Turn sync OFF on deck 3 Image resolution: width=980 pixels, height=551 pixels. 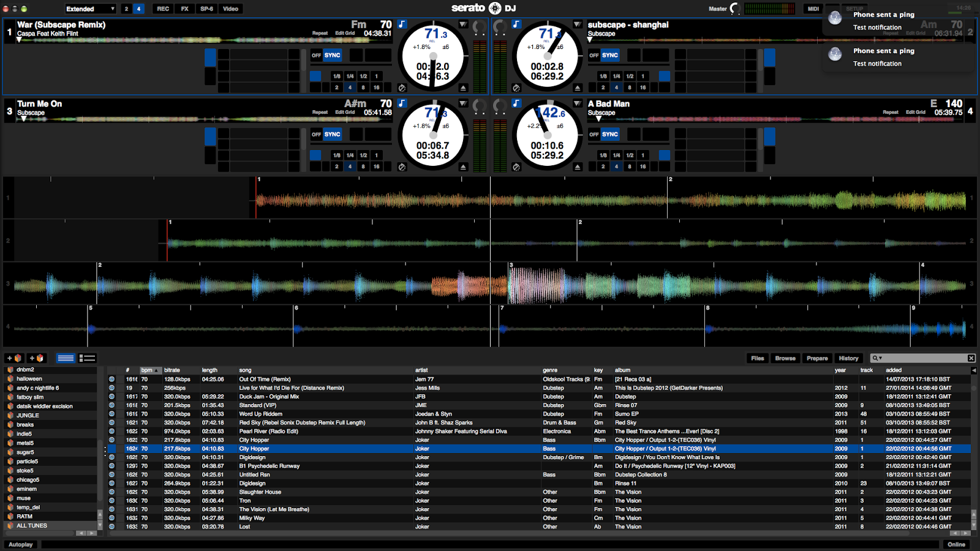[x=316, y=135]
